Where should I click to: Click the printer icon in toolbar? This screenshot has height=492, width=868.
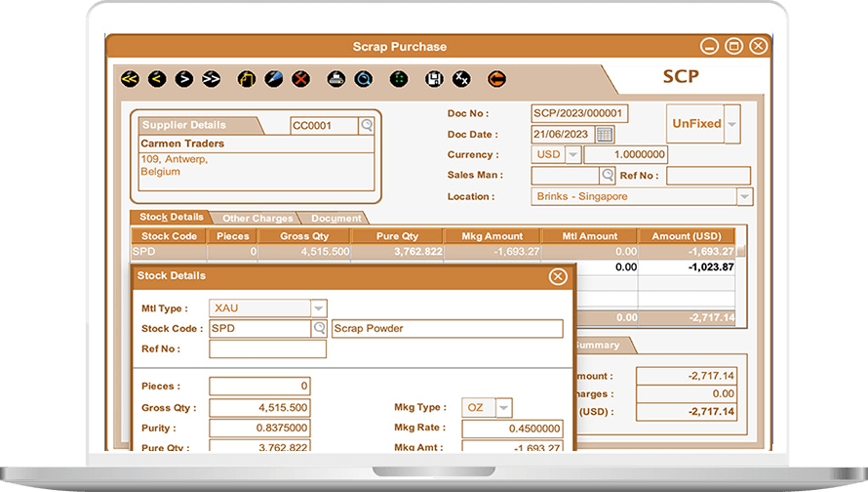[x=336, y=79]
